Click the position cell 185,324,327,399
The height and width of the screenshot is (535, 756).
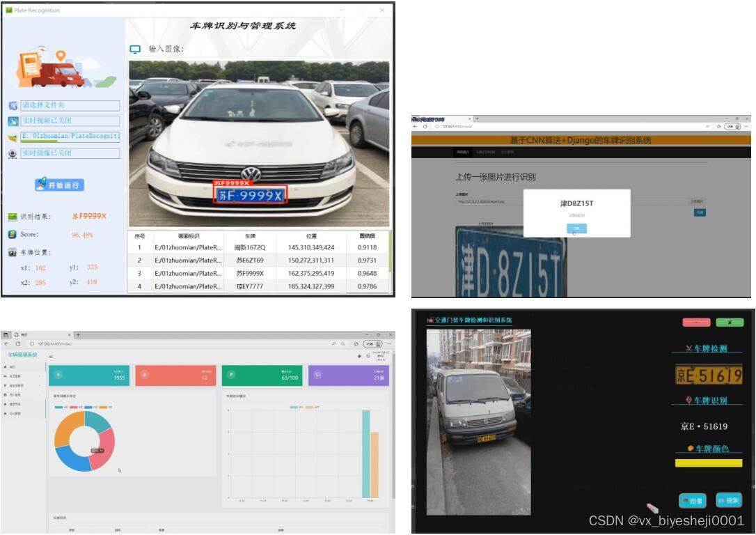[x=311, y=286]
